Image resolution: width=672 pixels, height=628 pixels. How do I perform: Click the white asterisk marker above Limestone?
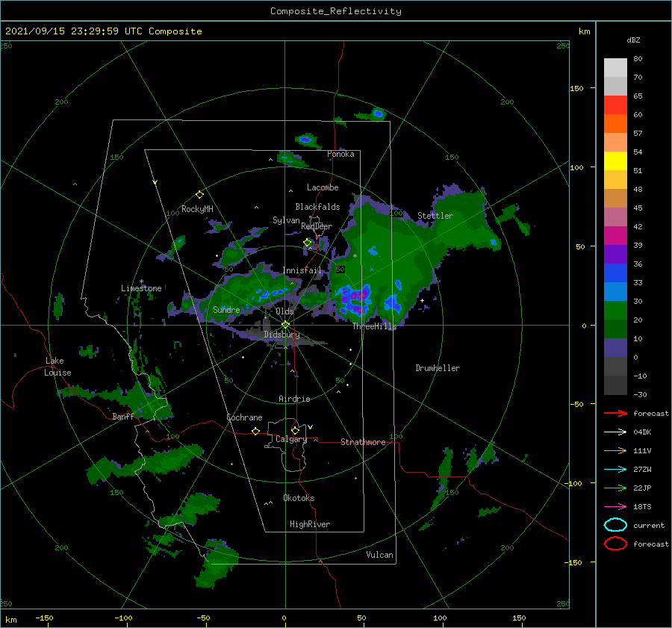pos(141,282)
